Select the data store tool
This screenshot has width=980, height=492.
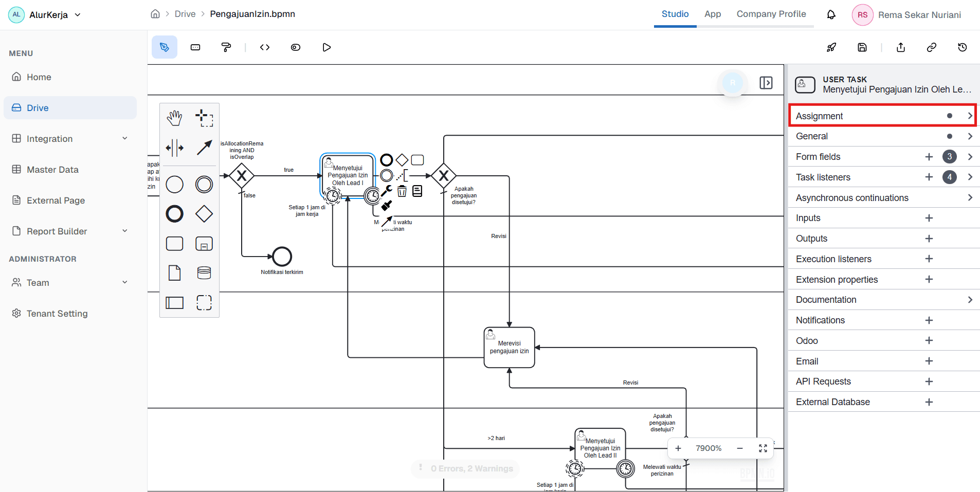coord(204,273)
